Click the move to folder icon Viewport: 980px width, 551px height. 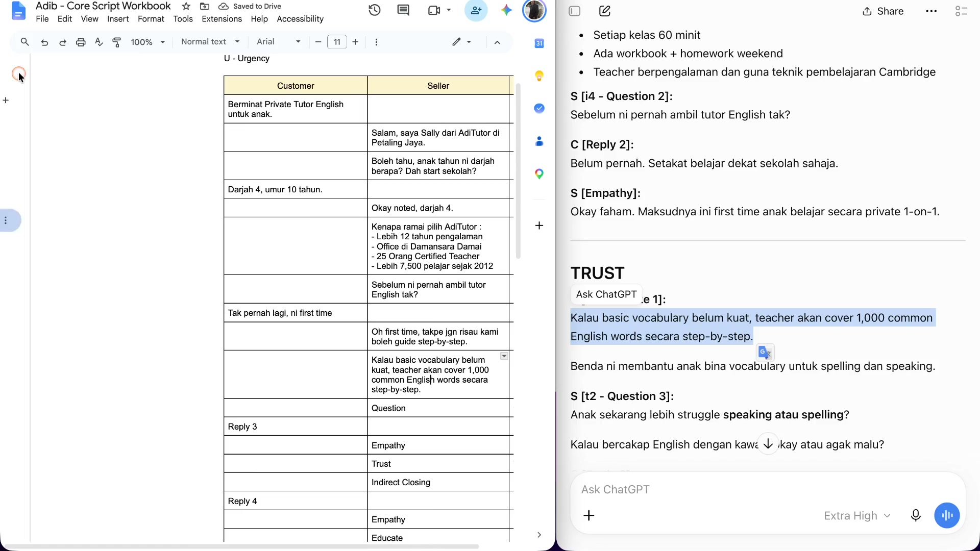205,6
